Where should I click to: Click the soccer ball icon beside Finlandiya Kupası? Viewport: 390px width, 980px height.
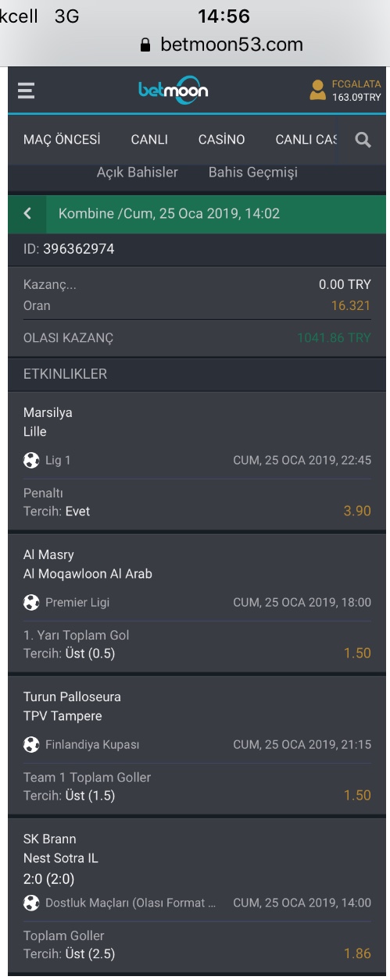tap(31, 745)
